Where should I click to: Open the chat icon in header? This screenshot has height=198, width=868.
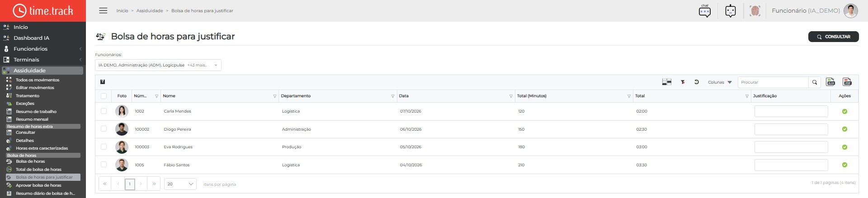pos(705,11)
